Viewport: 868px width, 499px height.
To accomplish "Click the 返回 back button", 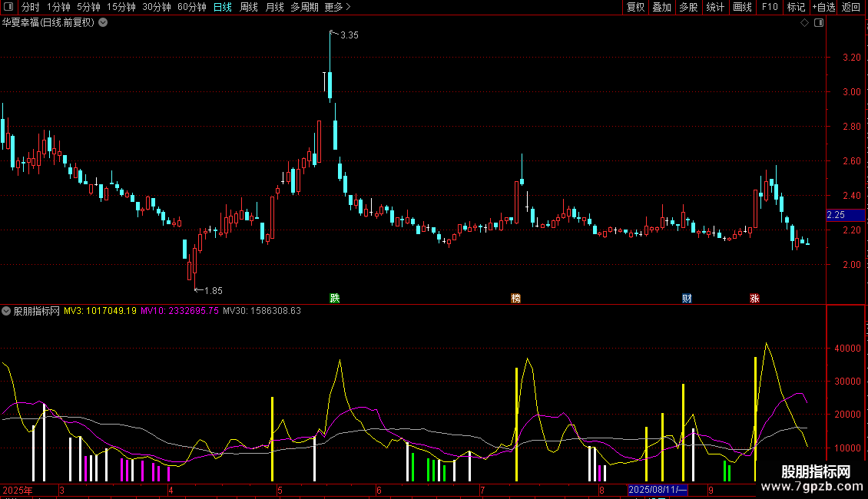I will pyautogui.click(x=851, y=7).
